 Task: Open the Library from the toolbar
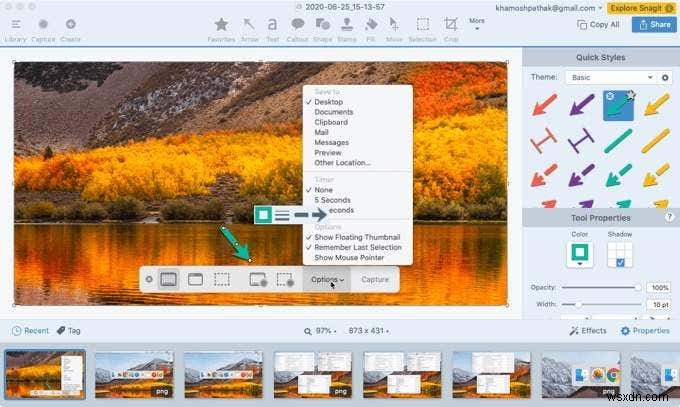[x=16, y=30]
